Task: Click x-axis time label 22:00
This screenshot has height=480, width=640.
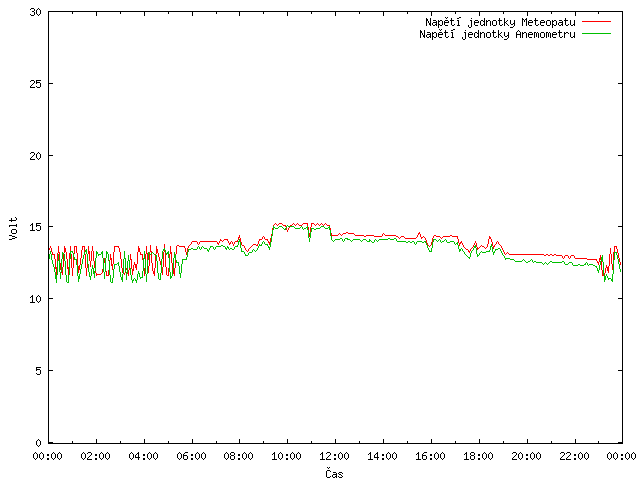Action: (574, 456)
